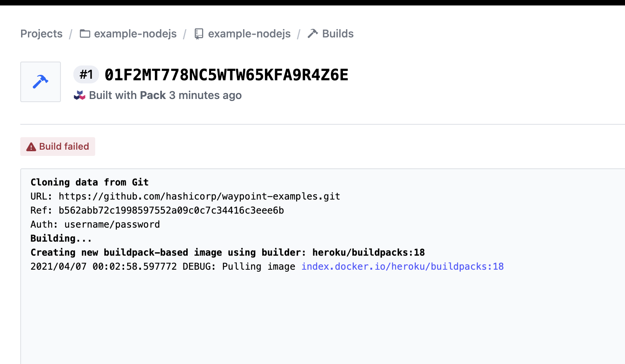Screen dimensions: 625x364
Task: Select the commit ref b562abb7 in the log
Action: coord(171,210)
